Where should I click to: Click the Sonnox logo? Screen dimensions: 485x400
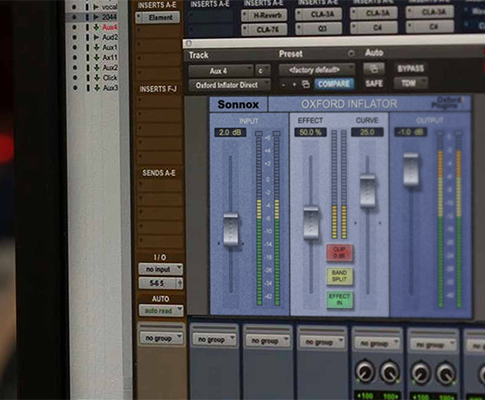pos(238,104)
